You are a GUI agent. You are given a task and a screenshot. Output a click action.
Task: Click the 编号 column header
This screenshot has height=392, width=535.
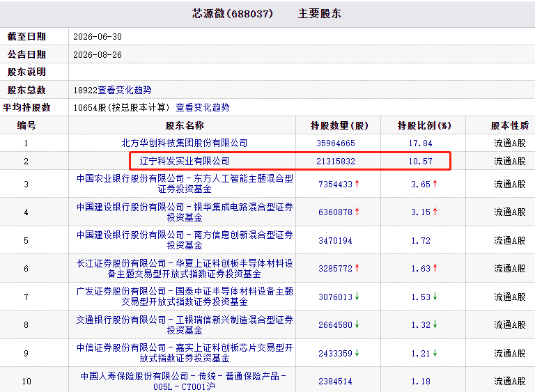(26, 125)
